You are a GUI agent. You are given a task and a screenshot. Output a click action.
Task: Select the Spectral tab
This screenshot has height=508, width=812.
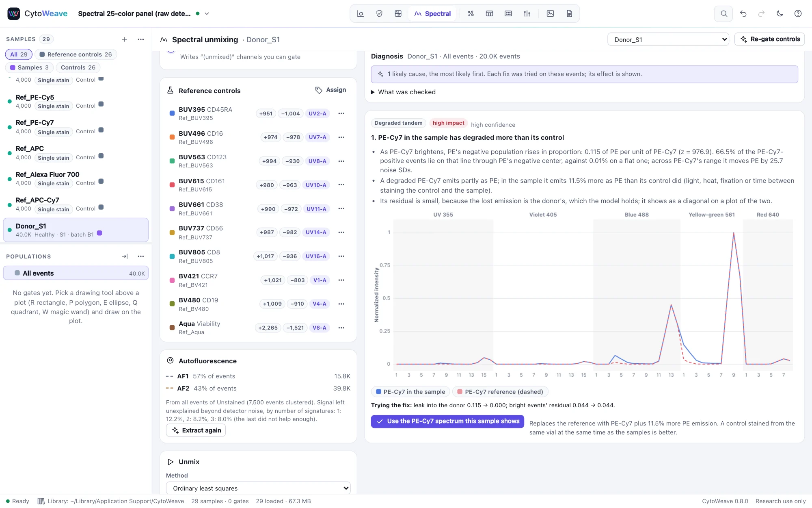[432, 13]
